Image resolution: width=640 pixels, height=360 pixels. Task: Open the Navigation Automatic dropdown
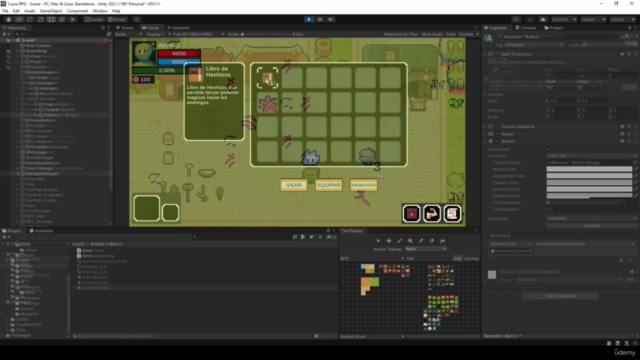(591, 219)
